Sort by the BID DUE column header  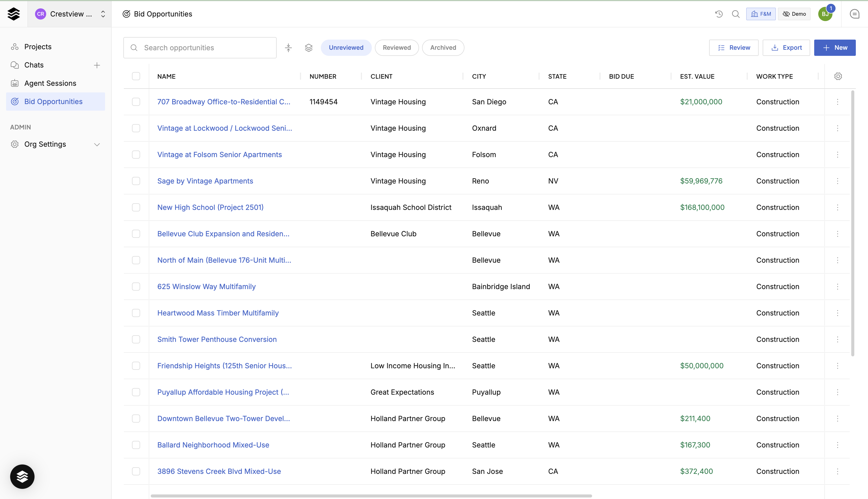[621, 76]
